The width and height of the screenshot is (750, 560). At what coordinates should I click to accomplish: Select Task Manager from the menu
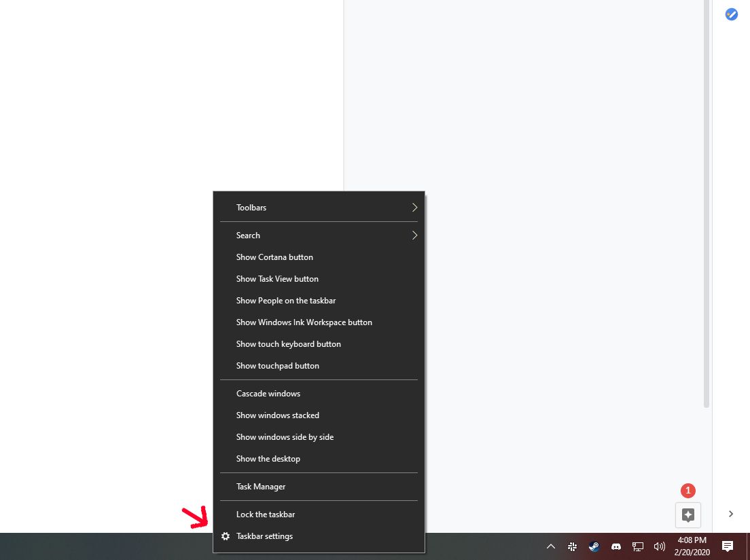coord(261,486)
